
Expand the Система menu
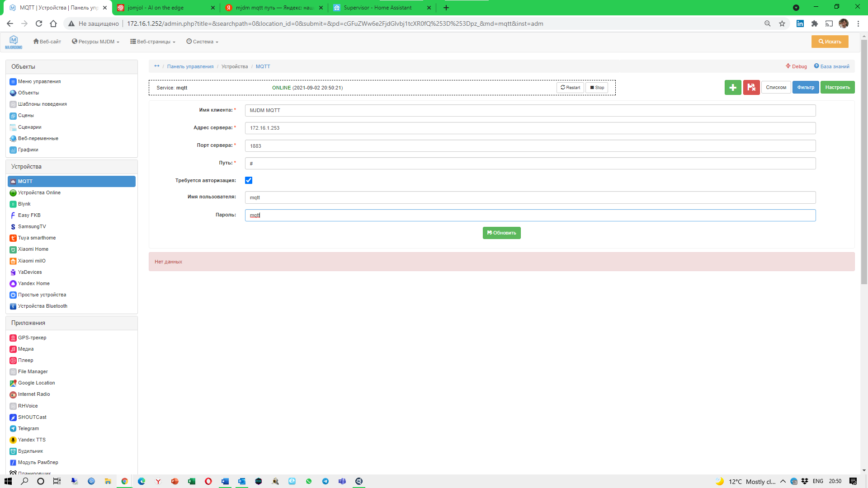[202, 41]
